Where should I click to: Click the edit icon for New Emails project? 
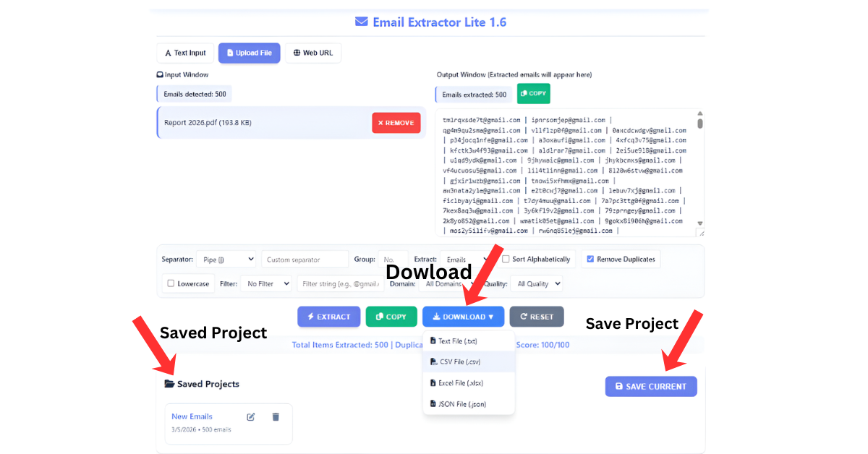251,416
